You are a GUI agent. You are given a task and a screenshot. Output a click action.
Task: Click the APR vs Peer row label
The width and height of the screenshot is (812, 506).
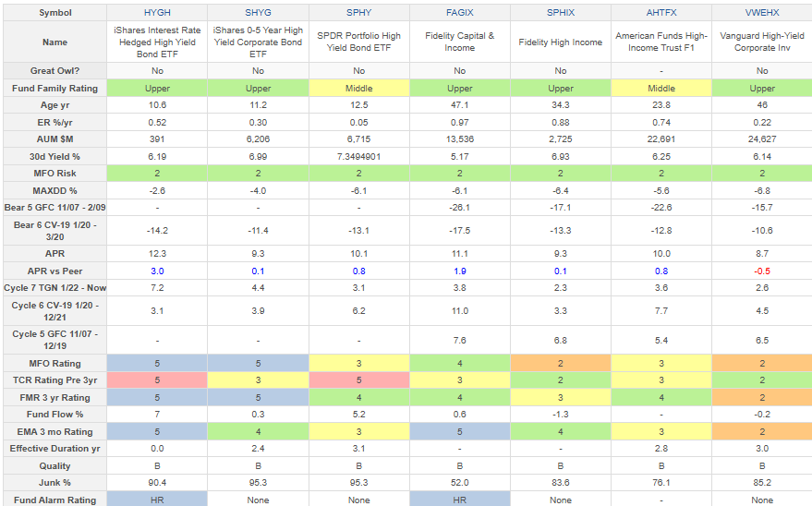click(55, 271)
